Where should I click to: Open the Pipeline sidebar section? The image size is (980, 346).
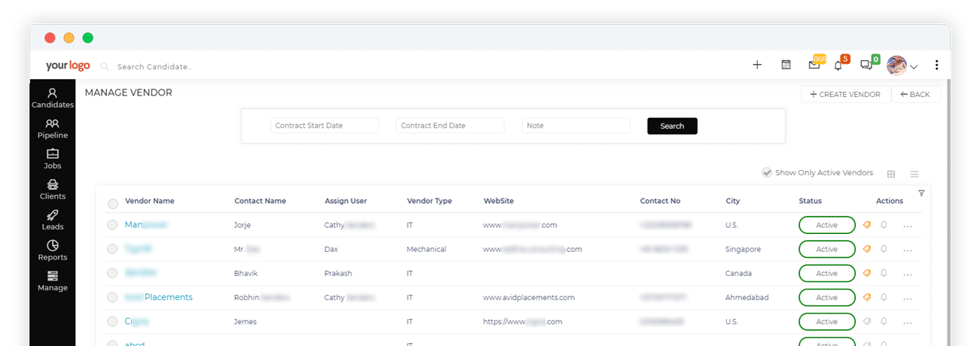(x=52, y=129)
